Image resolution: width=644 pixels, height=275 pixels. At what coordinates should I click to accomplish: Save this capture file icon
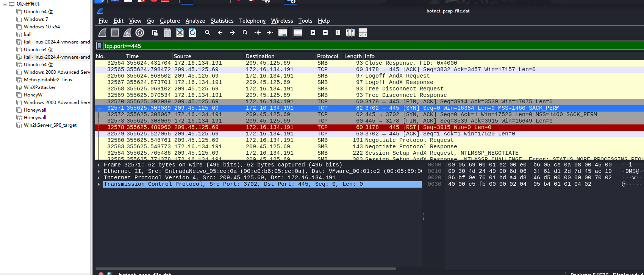[167, 33]
